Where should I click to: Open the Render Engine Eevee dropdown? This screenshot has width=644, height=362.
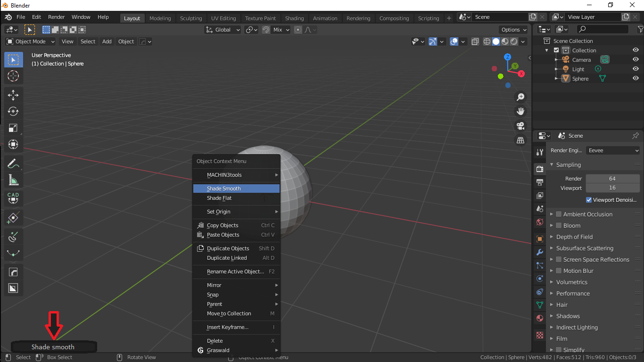click(613, 150)
